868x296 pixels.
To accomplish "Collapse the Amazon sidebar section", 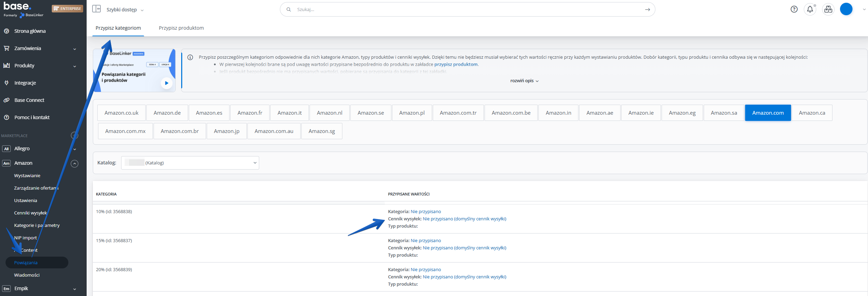I will point(75,163).
